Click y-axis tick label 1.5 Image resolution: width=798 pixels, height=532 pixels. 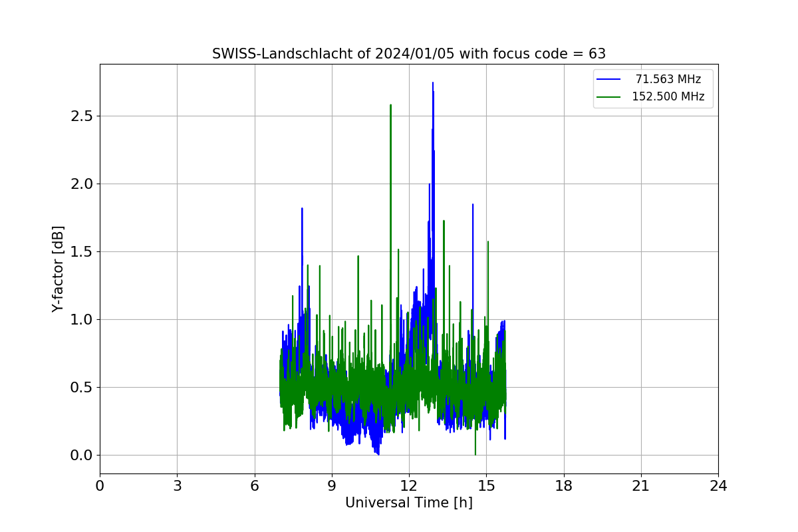coord(82,252)
